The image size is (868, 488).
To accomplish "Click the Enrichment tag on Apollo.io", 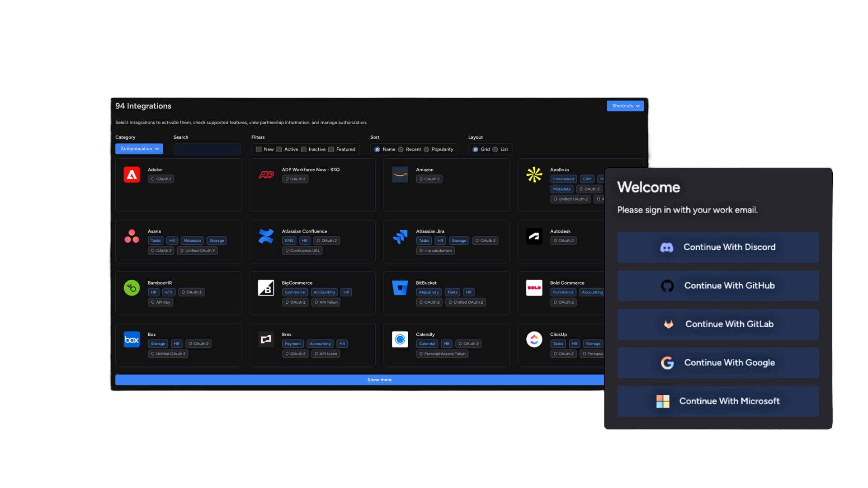I will coord(563,179).
